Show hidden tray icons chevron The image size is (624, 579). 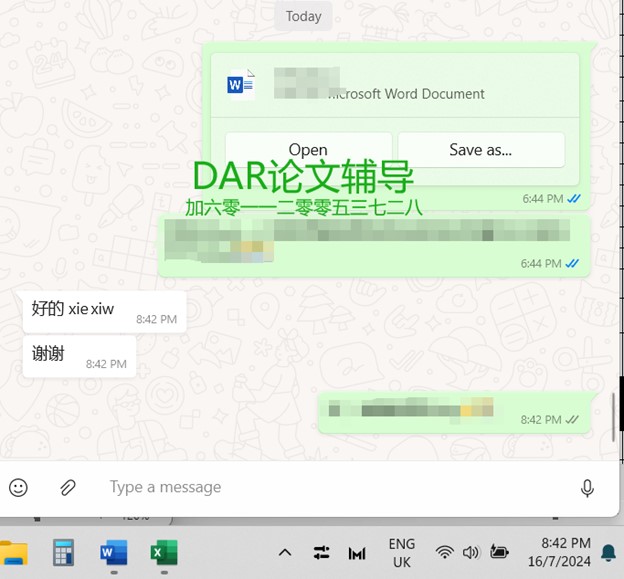285,552
